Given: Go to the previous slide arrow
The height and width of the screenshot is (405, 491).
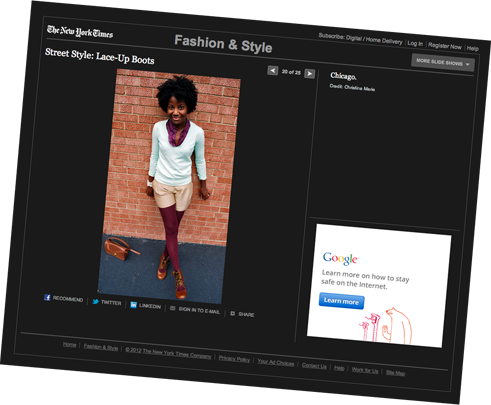Looking at the screenshot, I should 273,71.
